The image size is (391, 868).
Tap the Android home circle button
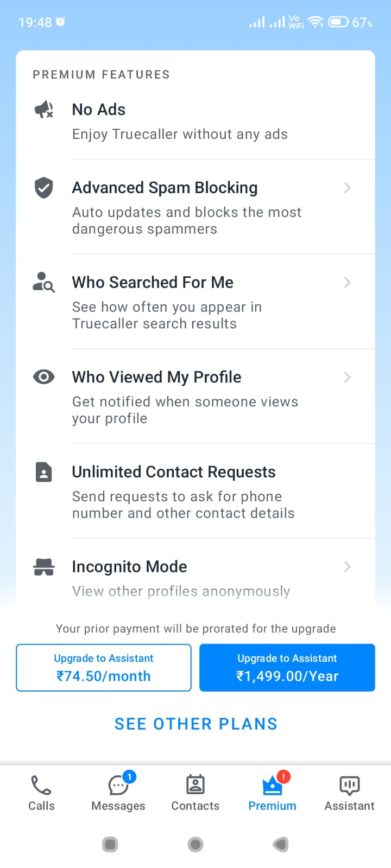(x=195, y=845)
